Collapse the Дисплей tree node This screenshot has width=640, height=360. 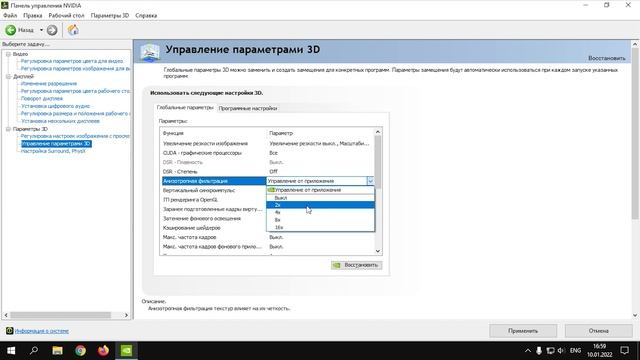coord(8,76)
